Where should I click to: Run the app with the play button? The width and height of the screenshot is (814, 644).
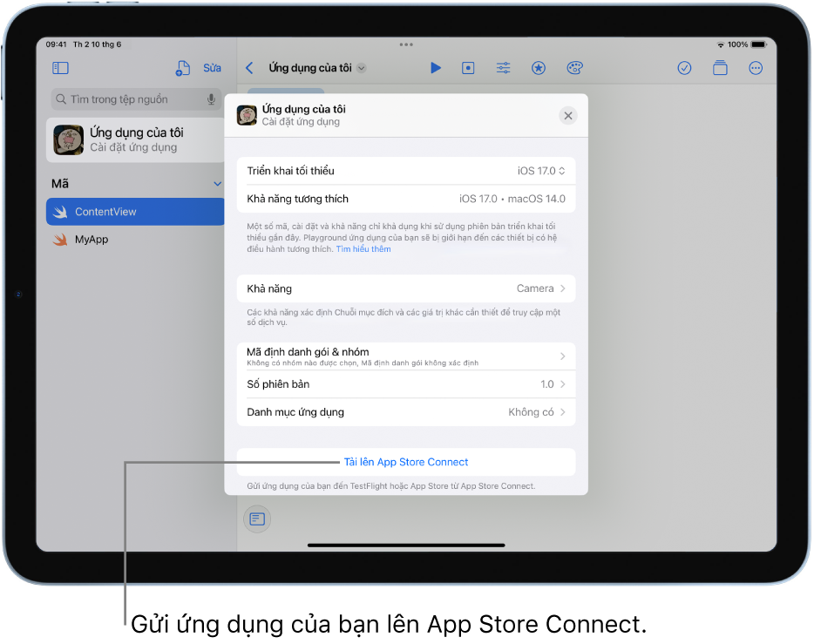[436, 68]
